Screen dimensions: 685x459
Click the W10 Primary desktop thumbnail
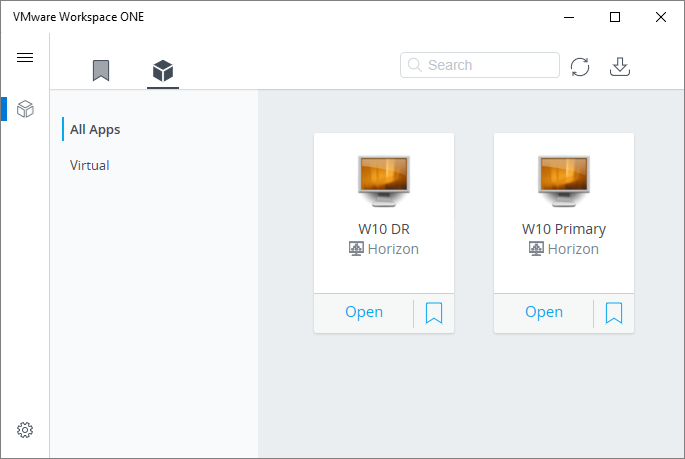pos(563,180)
